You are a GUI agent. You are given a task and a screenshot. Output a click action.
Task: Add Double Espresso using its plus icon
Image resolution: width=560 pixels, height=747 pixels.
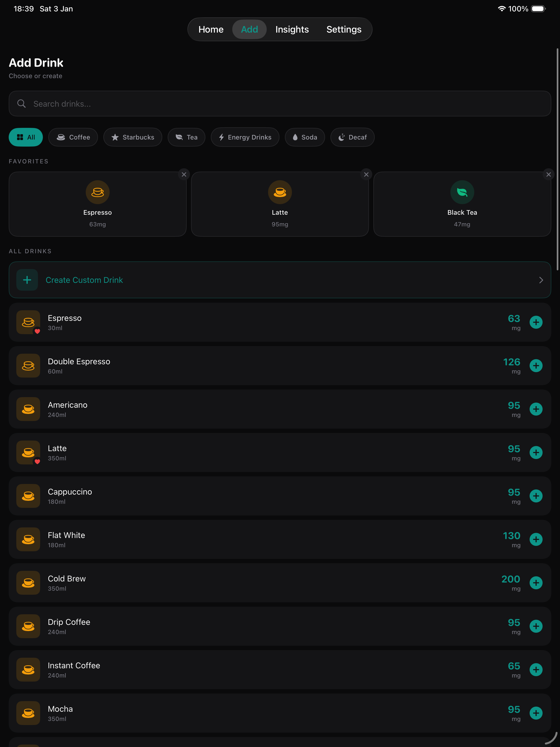536,366
